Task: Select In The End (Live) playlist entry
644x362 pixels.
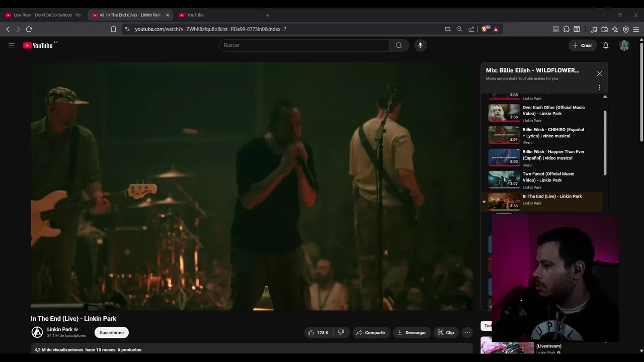Action: [542, 201]
